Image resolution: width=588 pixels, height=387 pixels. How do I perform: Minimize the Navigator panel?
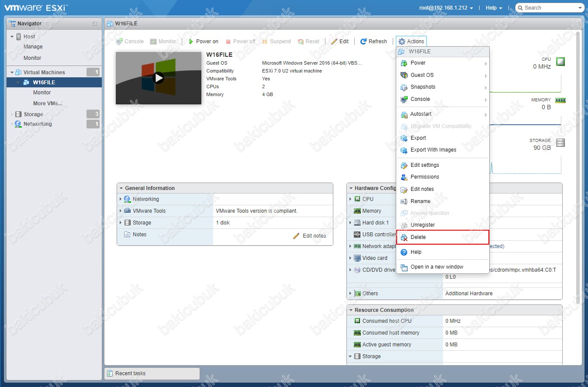95,24
